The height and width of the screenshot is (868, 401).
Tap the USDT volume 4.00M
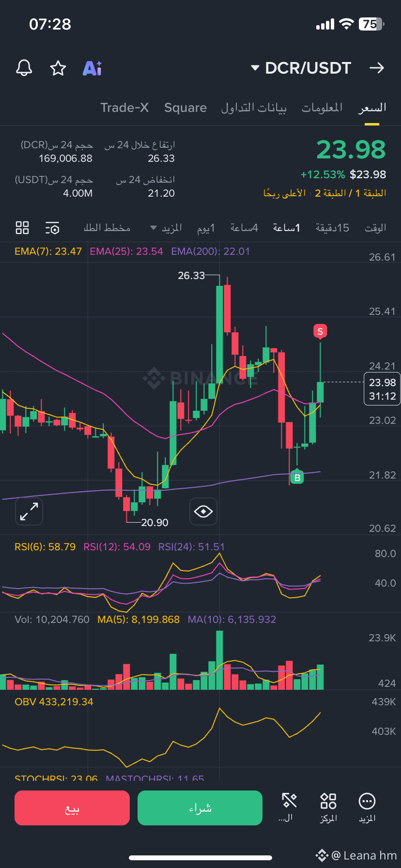pyautogui.click(x=77, y=193)
